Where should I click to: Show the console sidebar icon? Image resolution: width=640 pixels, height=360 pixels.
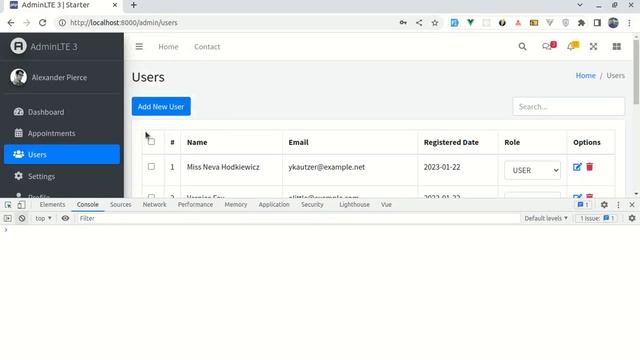(x=7, y=218)
